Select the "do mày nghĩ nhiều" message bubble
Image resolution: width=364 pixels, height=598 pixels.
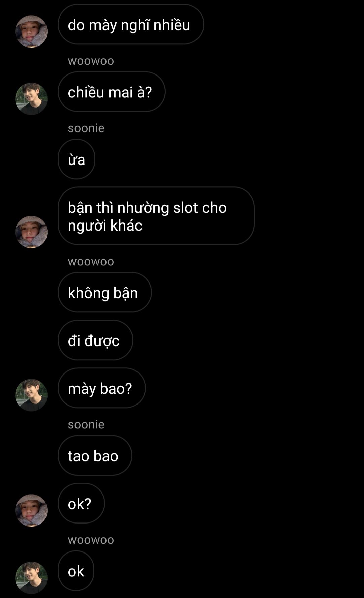(131, 24)
